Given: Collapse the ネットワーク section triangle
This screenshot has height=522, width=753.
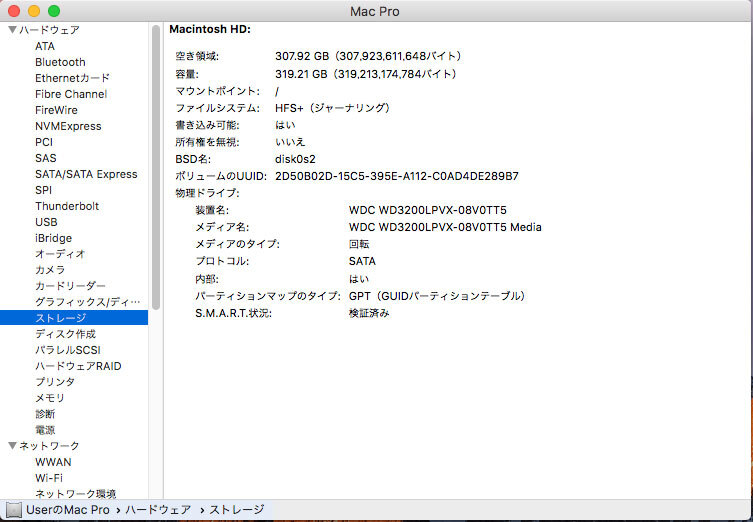Looking at the screenshot, I should click(x=11, y=446).
